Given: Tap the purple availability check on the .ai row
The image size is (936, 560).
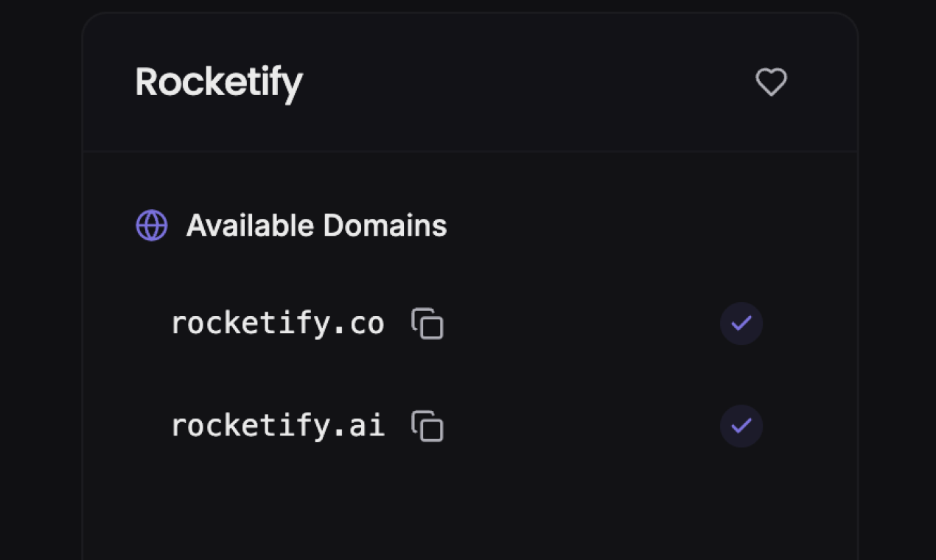Looking at the screenshot, I should [741, 426].
